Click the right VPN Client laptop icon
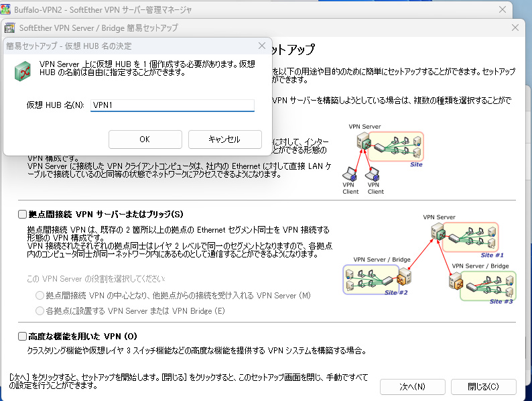Viewport: 532px width, 401px height. pyautogui.click(x=372, y=174)
